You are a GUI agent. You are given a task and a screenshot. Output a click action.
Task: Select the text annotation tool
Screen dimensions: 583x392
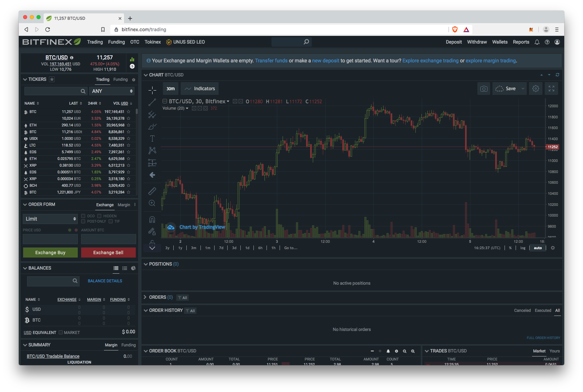tap(152, 138)
